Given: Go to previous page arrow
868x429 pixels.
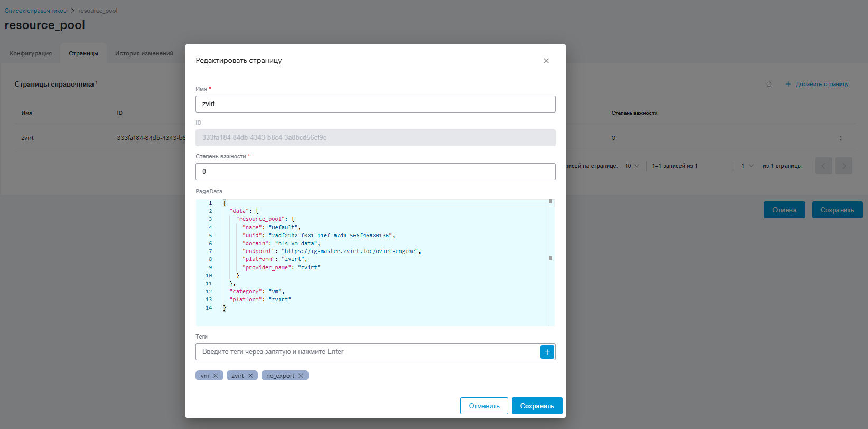Looking at the screenshot, I should click(x=823, y=166).
